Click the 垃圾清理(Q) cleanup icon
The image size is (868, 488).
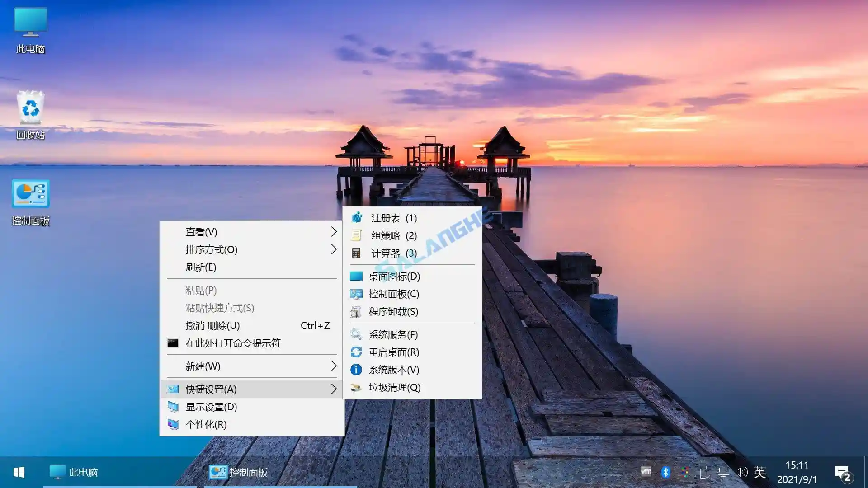point(356,387)
